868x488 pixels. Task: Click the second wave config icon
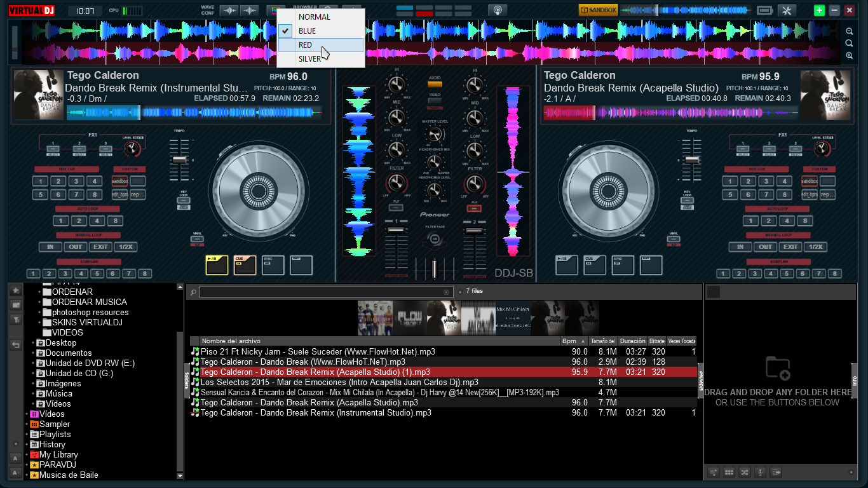tap(250, 10)
